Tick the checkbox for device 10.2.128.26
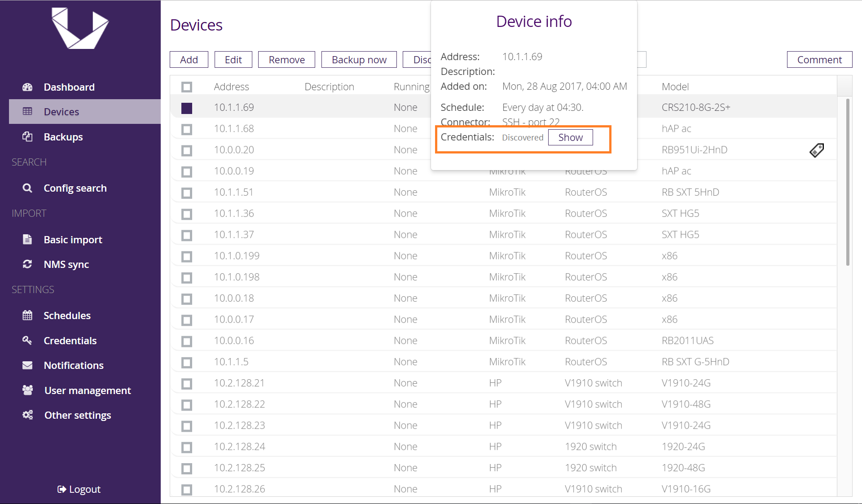862x504 pixels. coord(187,490)
